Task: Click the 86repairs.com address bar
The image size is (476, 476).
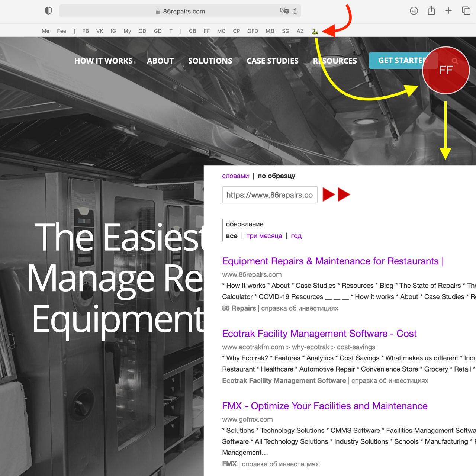Action: coord(180,11)
